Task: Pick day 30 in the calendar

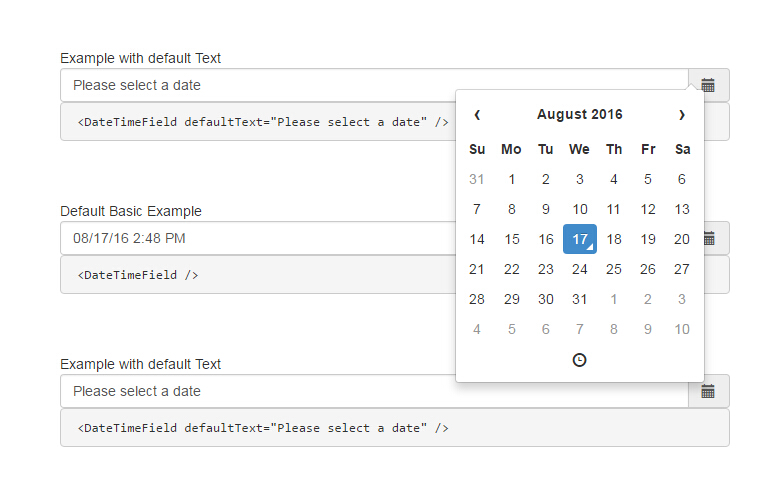Action: coord(546,299)
